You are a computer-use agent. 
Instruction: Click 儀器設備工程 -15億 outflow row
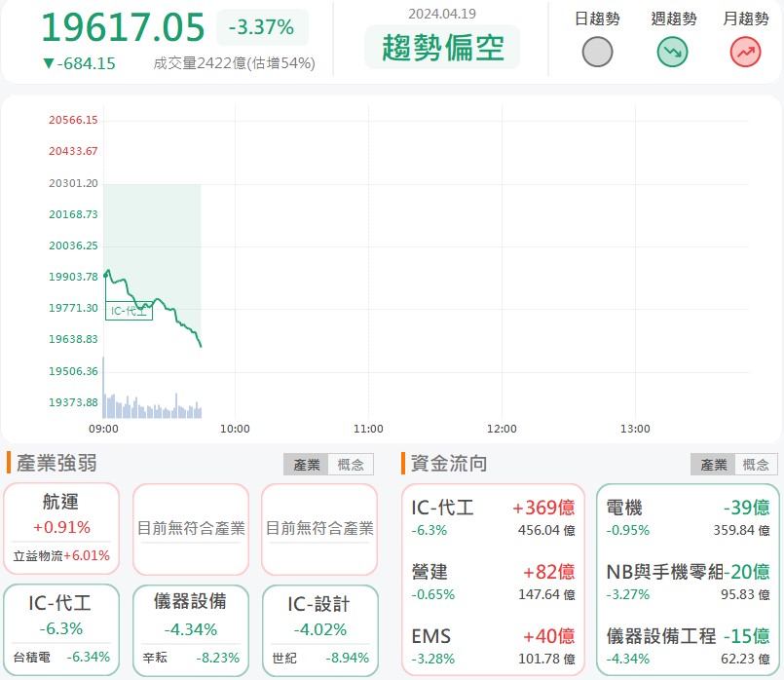click(x=688, y=647)
